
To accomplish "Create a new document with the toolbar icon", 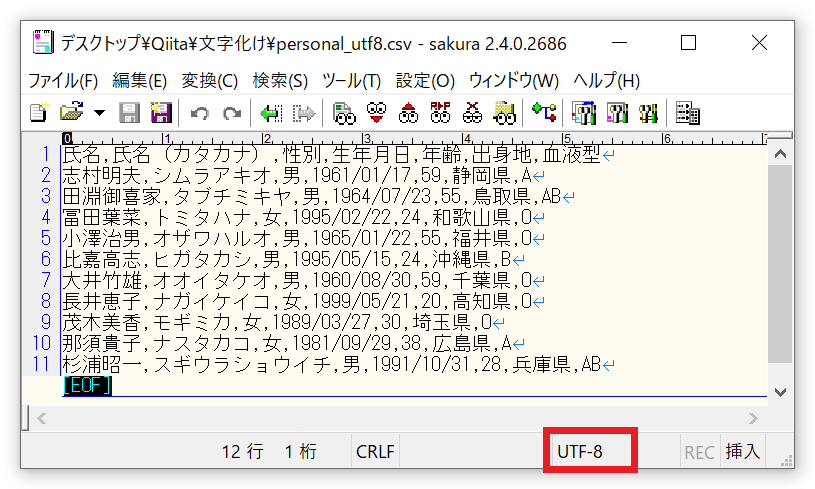I will tap(39, 112).
